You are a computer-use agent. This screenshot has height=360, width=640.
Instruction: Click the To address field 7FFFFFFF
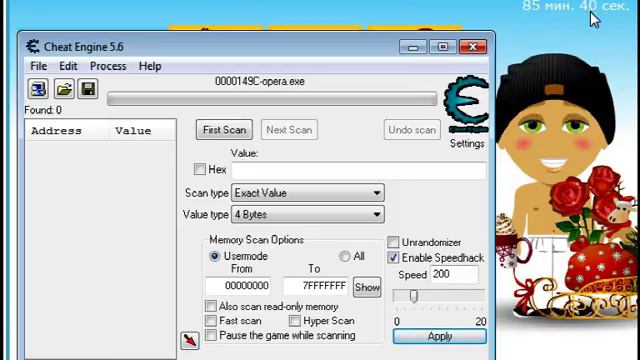coord(315,286)
